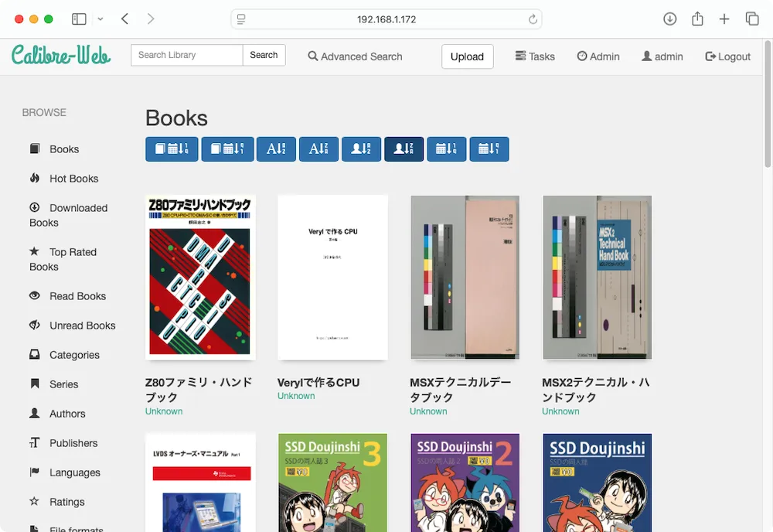This screenshot has width=773, height=532.
Task: Open the admin user profile
Action: [x=662, y=56]
